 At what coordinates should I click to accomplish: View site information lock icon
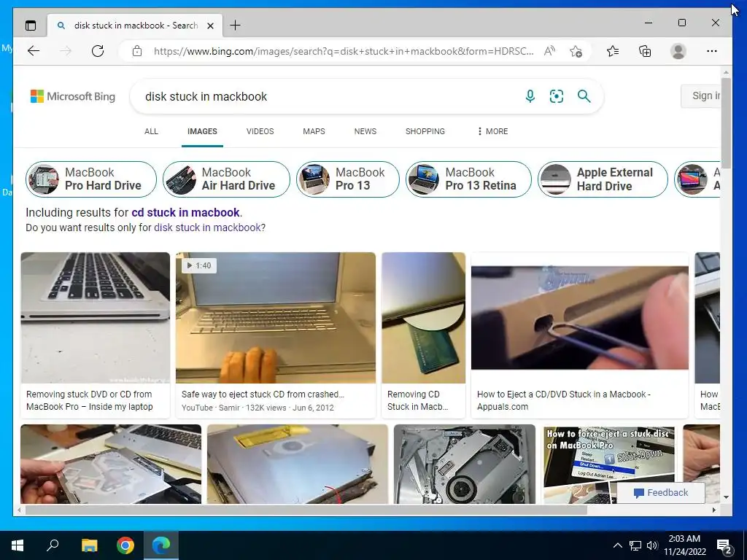[137, 51]
